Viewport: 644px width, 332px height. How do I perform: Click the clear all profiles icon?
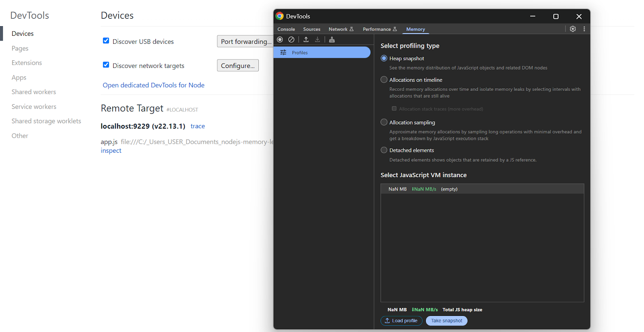(291, 39)
